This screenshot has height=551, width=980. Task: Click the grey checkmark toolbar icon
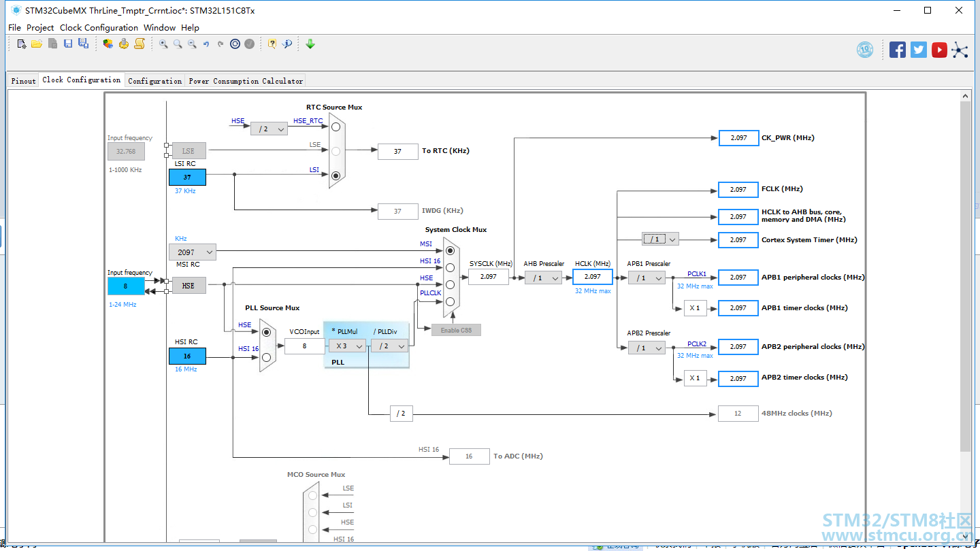click(250, 44)
